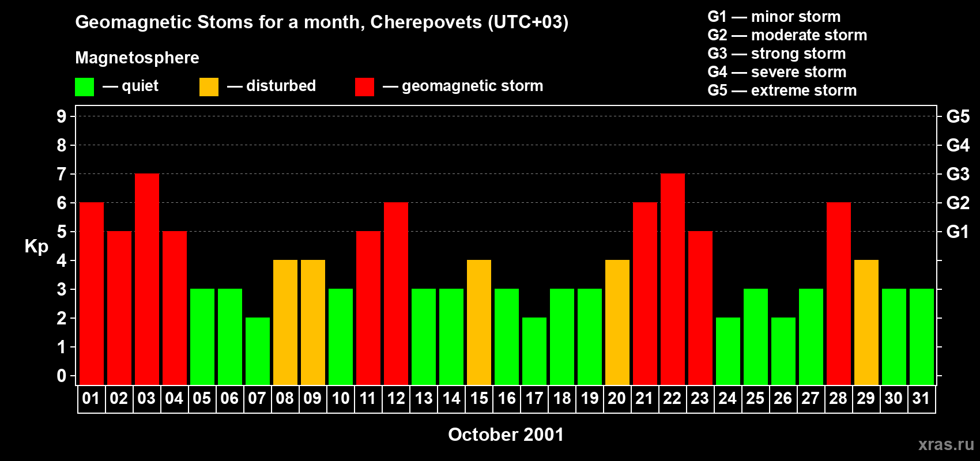Click the 'G4 — severe storm' legend line
The width and height of the screenshot is (980, 461).
(777, 72)
